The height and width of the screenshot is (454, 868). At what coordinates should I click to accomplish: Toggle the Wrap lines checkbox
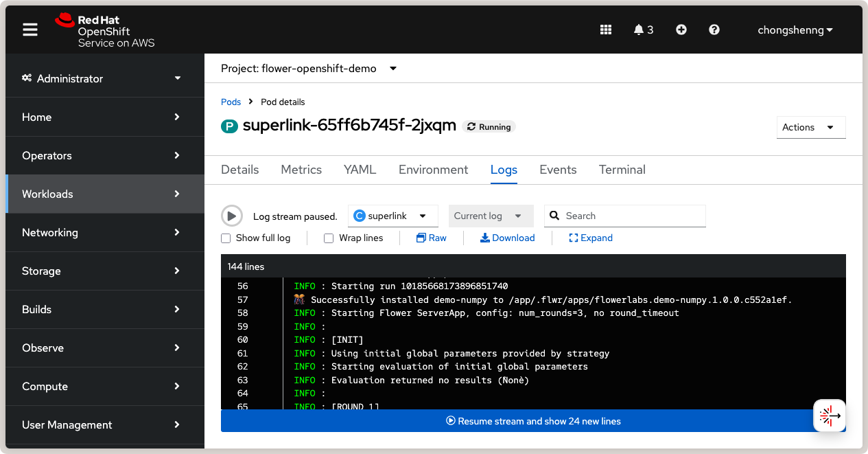(x=329, y=238)
